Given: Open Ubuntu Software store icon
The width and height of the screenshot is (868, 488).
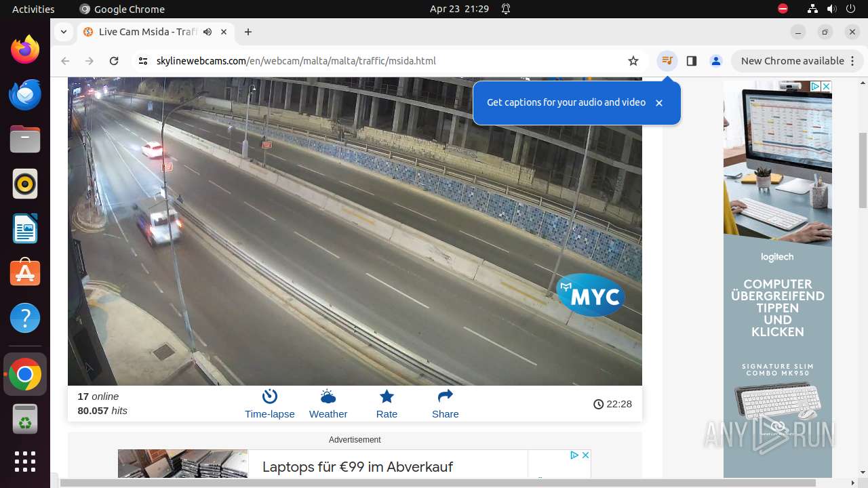Looking at the screenshot, I should 25,273.
